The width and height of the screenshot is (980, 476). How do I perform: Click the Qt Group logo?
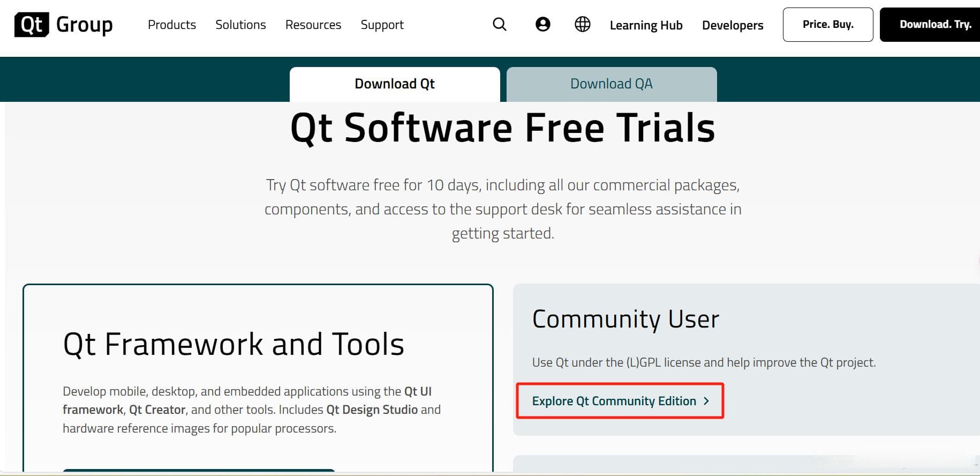64,25
